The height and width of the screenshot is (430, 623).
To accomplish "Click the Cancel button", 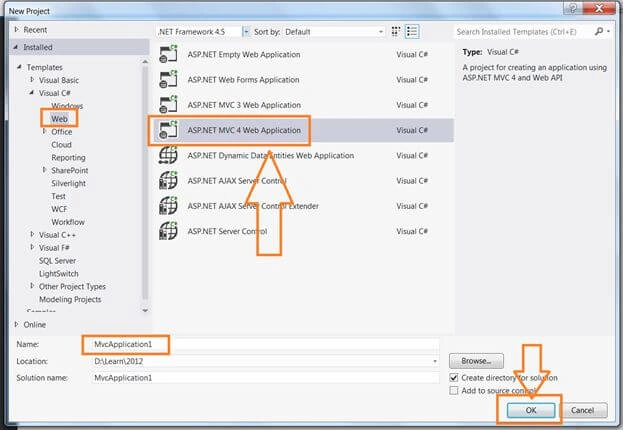I will (x=582, y=410).
